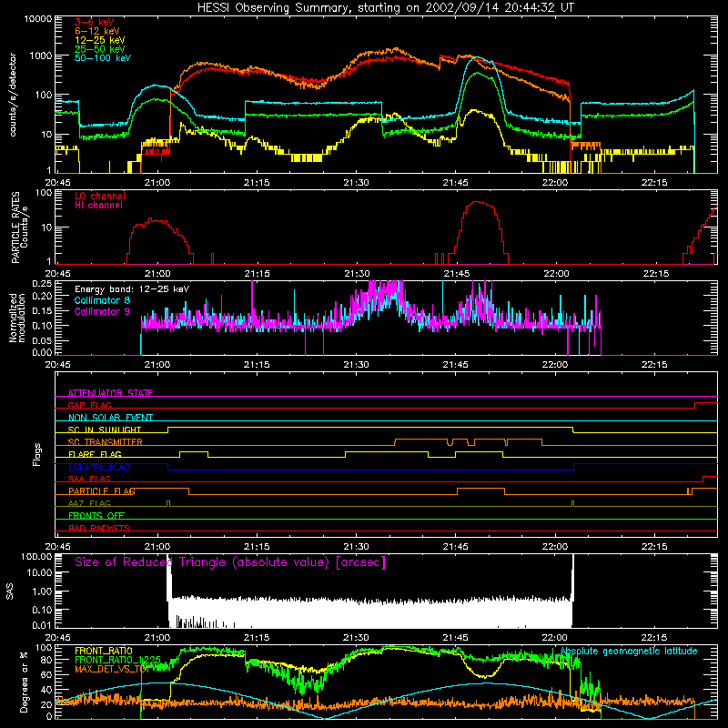Click the "Energy band: 12-25 keV" label
The width and height of the screenshot is (728, 728).
[x=132, y=289]
